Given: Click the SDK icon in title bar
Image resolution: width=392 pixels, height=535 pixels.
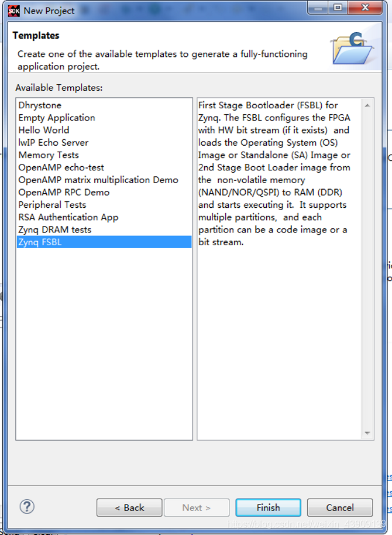Looking at the screenshot, I should tap(13, 11).
